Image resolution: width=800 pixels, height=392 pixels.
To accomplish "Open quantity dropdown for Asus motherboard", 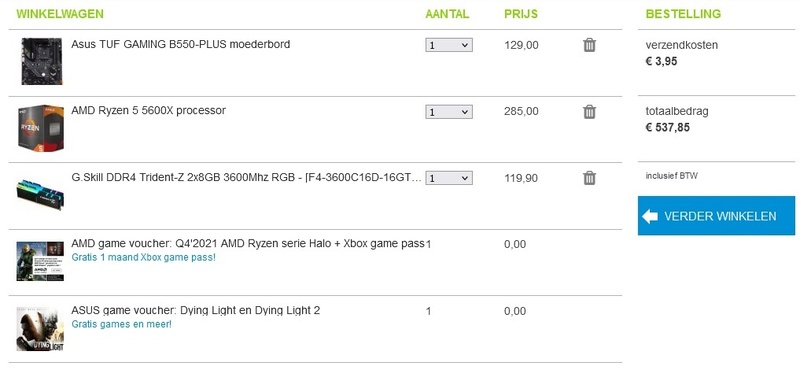I will (449, 45).
